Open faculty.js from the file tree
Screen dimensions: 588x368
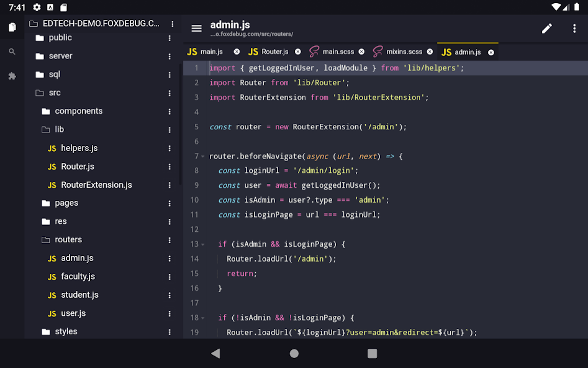point(78,277)
